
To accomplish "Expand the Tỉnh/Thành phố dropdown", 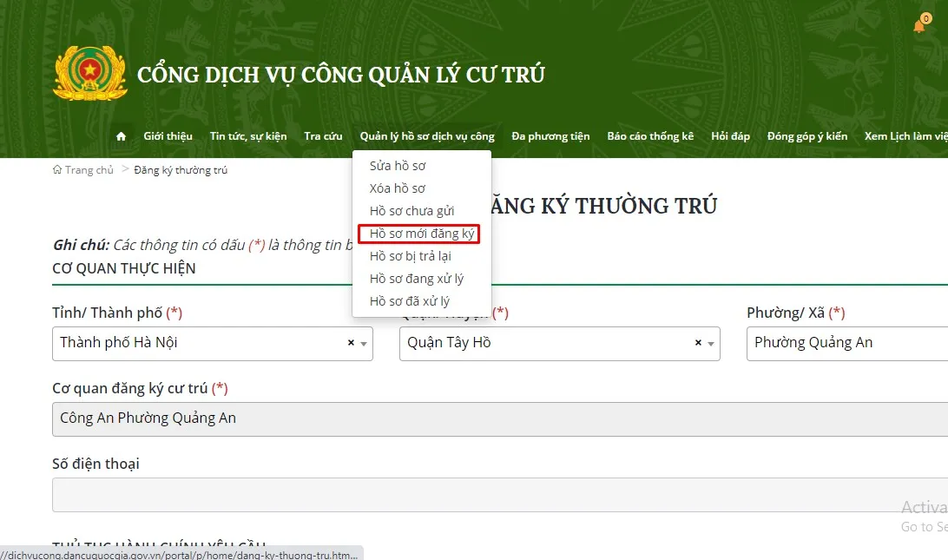I will 364,344.
